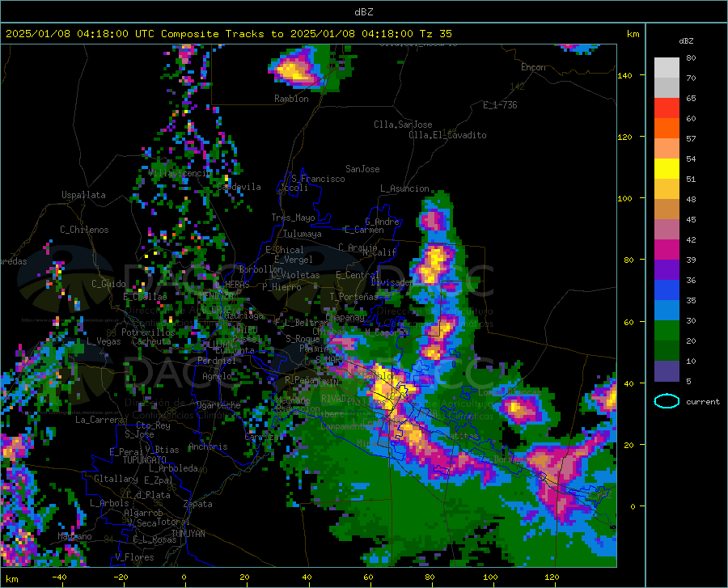Select the 45 dBZ tan swatch

click(x=667, y=209)
